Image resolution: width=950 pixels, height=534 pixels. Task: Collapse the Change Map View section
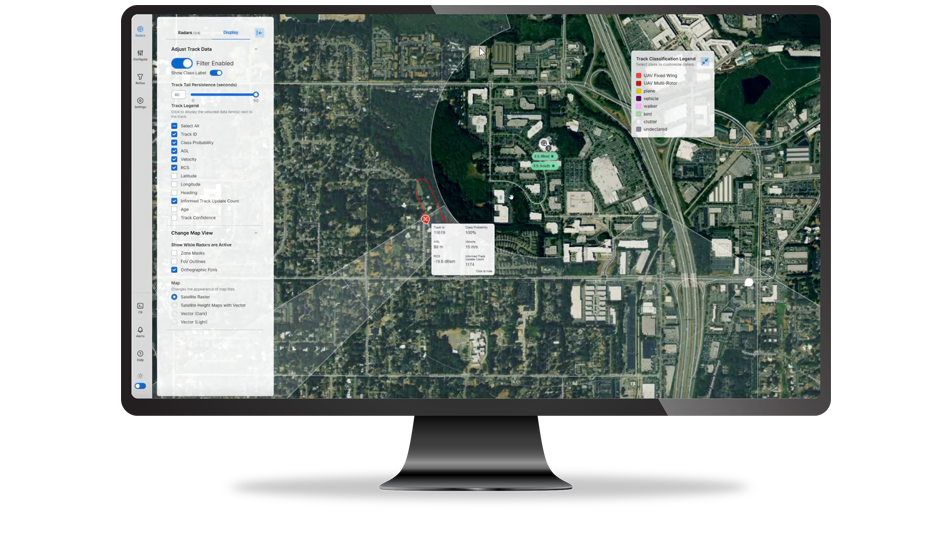[257, 233]
